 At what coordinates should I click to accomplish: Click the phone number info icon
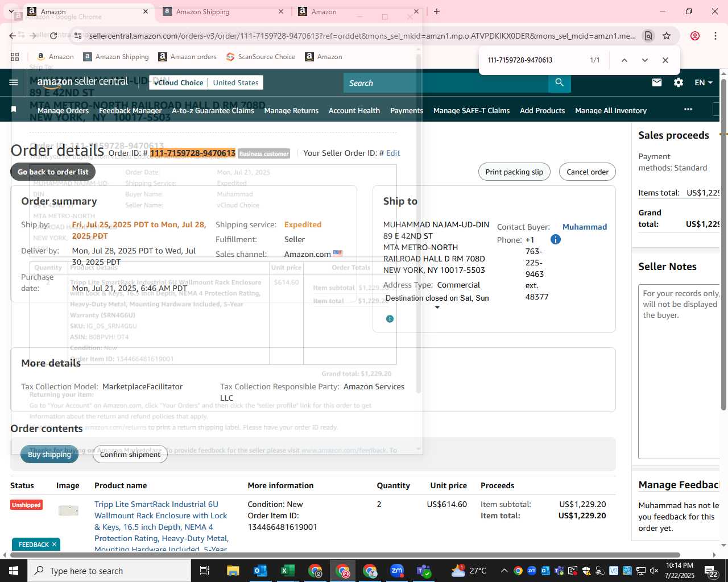tap(556, 239)
